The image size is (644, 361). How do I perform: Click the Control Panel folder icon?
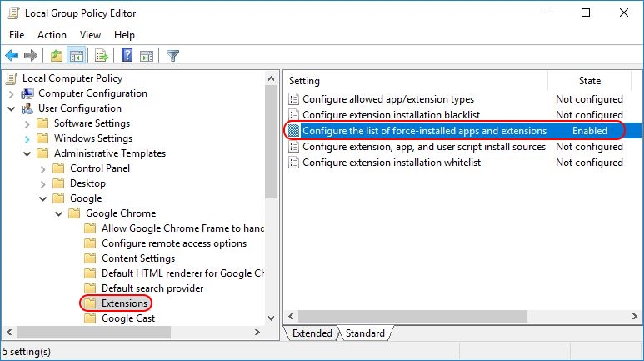(x=58, y=168)
